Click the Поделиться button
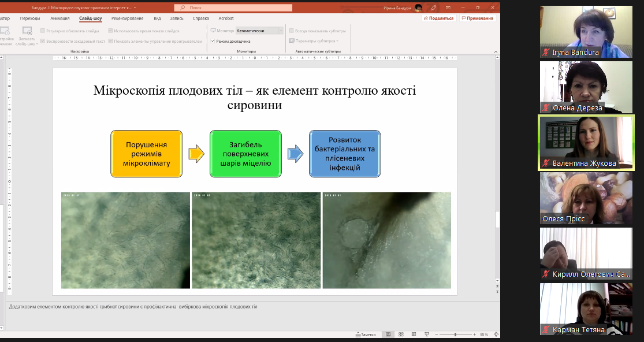This screenshot has width=644, height=342. click(438, 18)
